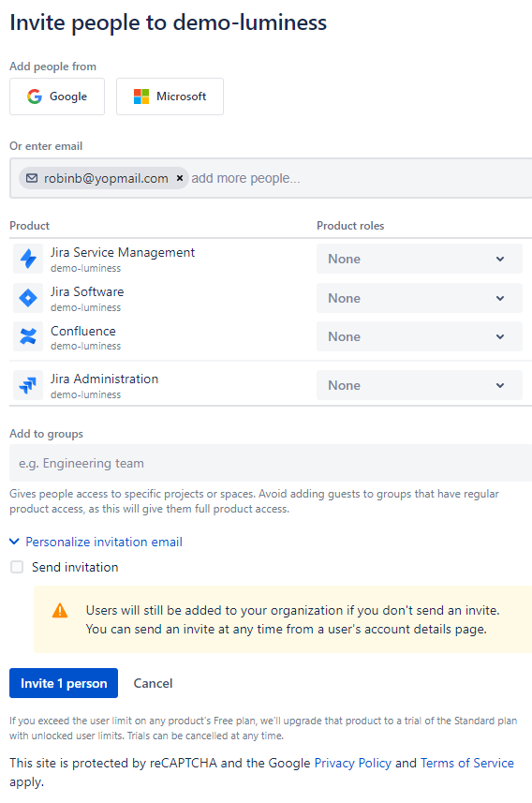
Task: Open Jira Administration role dropdown
Action: [x=420, y=385]
